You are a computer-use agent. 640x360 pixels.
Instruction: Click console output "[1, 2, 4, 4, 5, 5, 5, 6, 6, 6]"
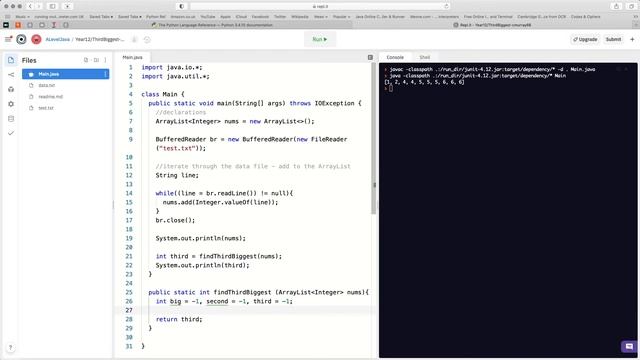point(424,82)
